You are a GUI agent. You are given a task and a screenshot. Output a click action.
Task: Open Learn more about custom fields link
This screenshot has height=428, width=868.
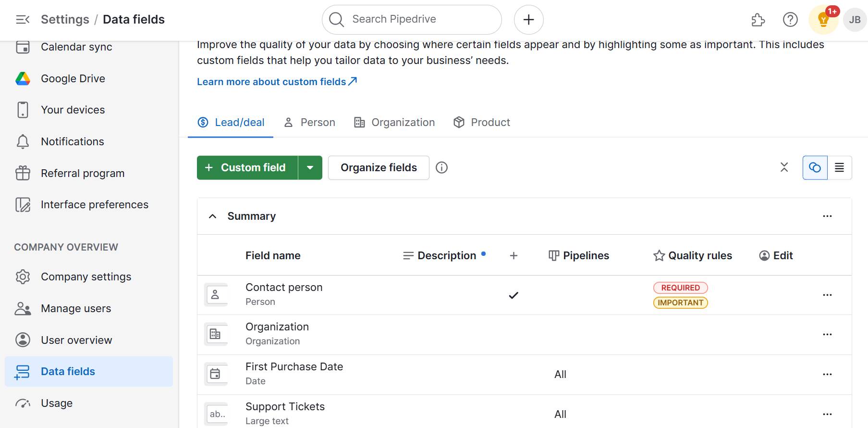coord(277,82)
